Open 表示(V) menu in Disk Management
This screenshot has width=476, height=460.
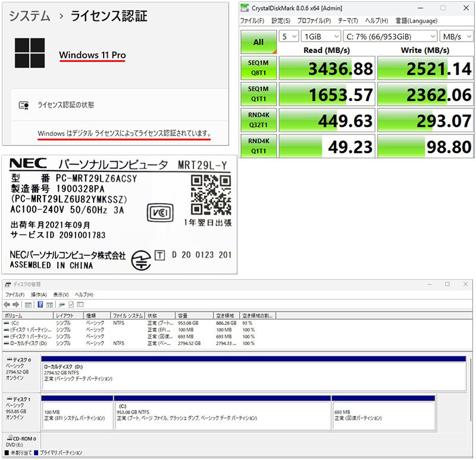click(x=61, y=295)
